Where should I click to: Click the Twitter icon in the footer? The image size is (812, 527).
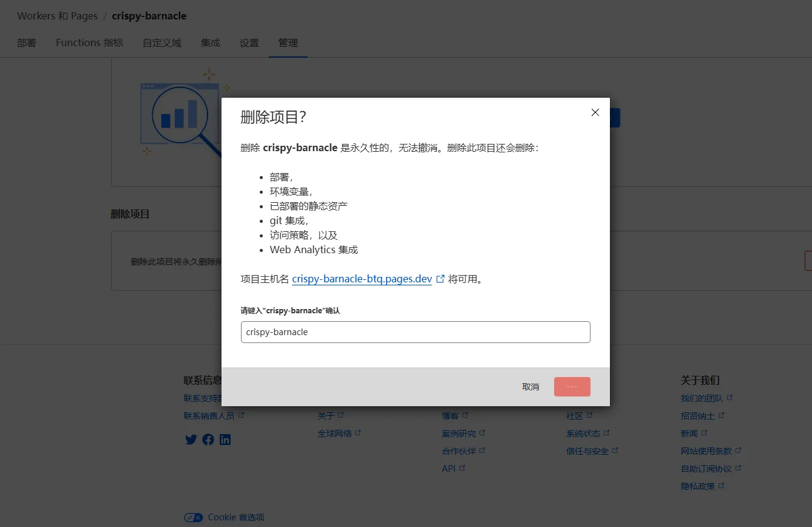pos(191,439)
